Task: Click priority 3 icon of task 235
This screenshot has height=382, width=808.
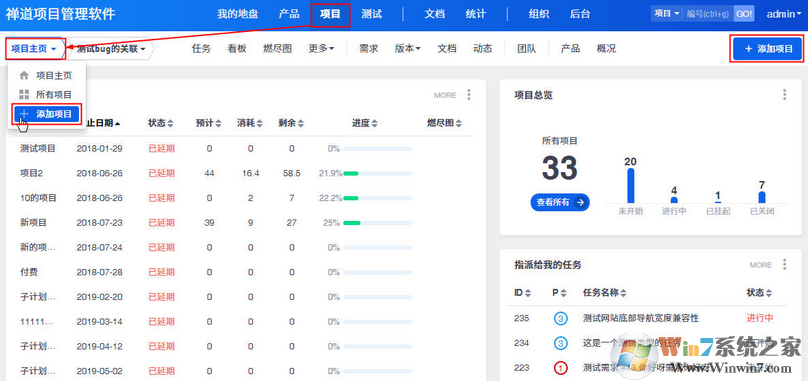Action: tap(560, 319)
